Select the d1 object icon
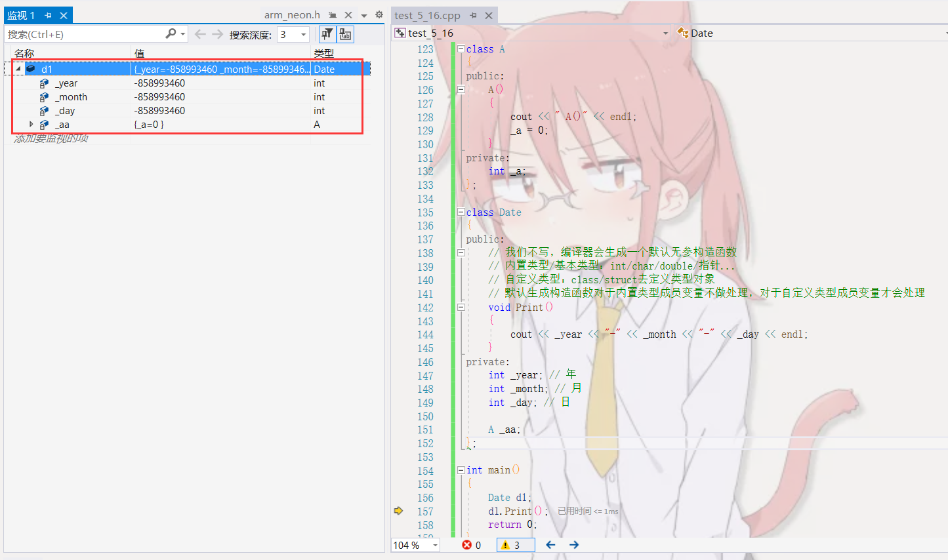 click(31, 69)
